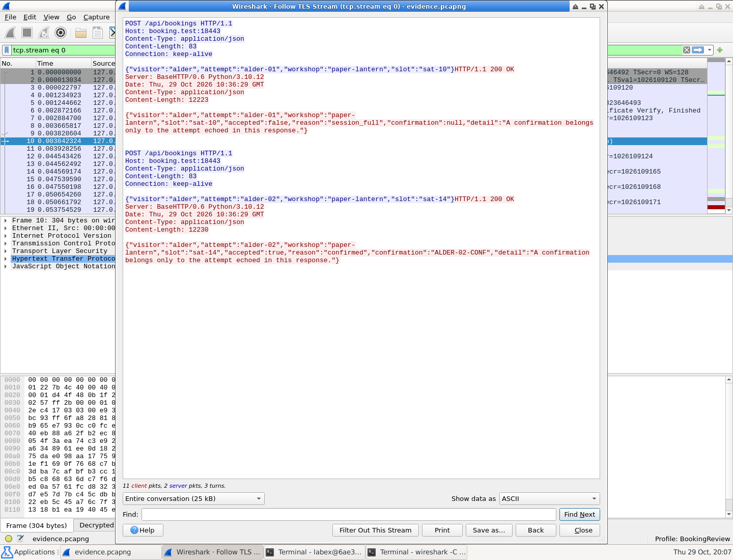Click the display filter bookmark icon
The height and width of the screenshot is (560, 733).
click(7, 50)
